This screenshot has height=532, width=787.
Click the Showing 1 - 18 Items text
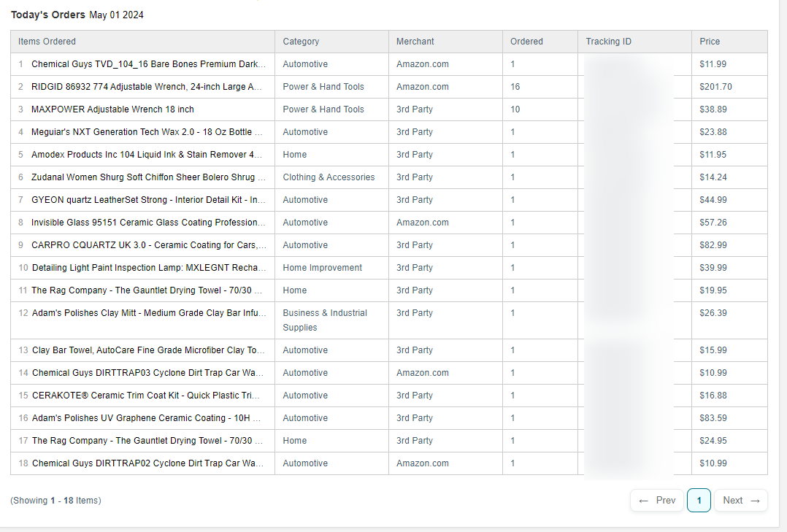click(55, 501)
